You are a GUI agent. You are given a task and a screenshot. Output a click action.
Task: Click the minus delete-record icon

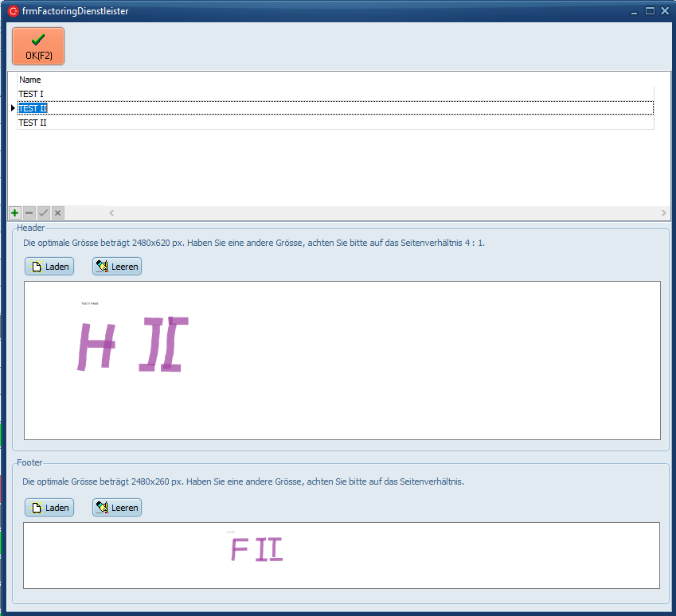[29, 213]
